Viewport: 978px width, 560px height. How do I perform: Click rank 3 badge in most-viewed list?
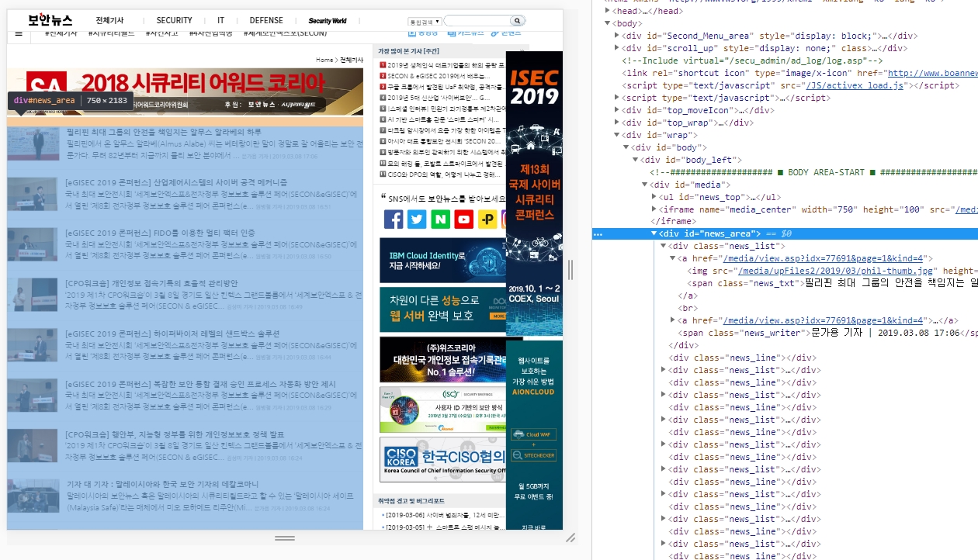pos(383,87)
